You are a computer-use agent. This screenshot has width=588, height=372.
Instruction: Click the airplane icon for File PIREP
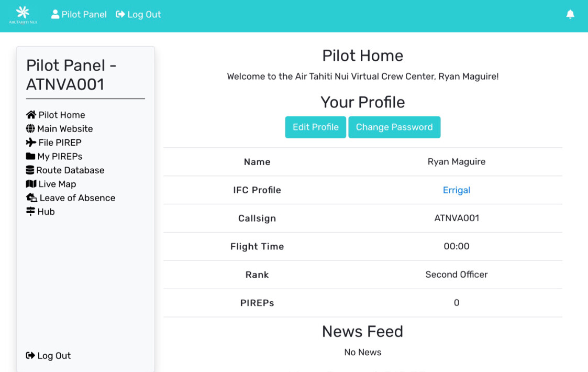click(x=31, y=143)
